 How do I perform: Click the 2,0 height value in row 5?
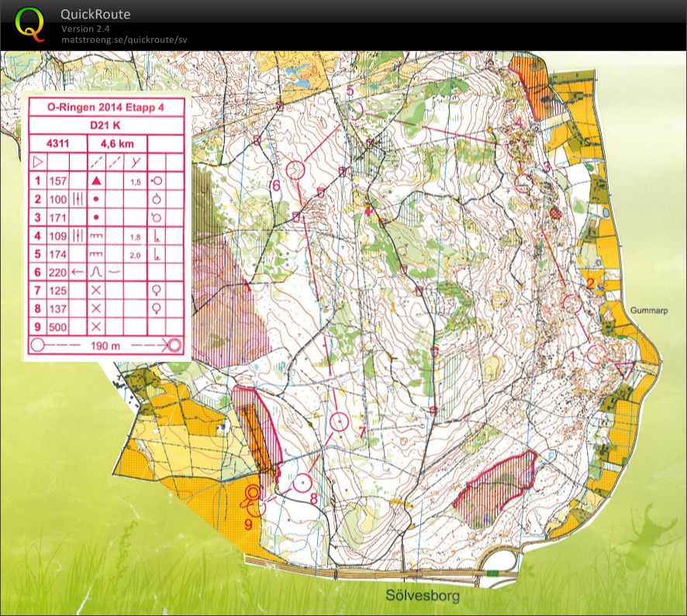tap(136, 255)
